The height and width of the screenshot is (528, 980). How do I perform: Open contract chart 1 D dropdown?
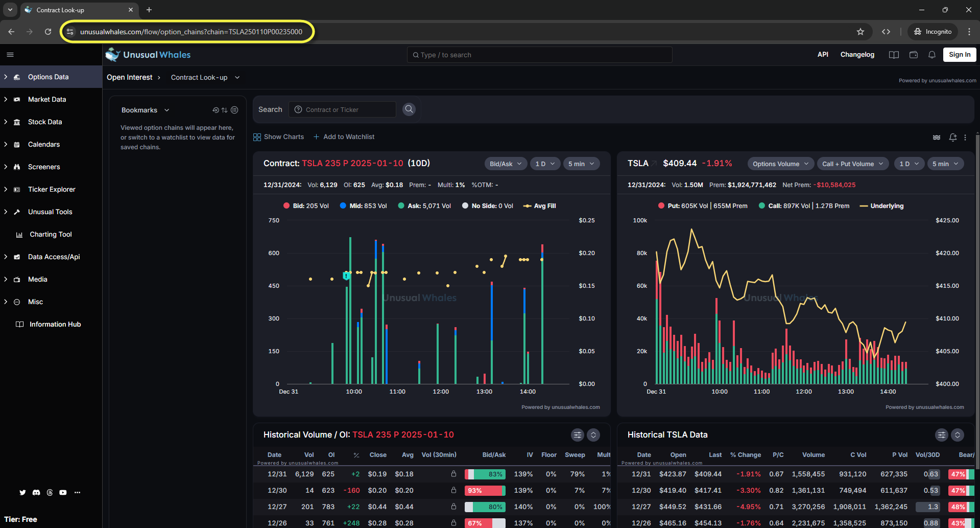545,164
